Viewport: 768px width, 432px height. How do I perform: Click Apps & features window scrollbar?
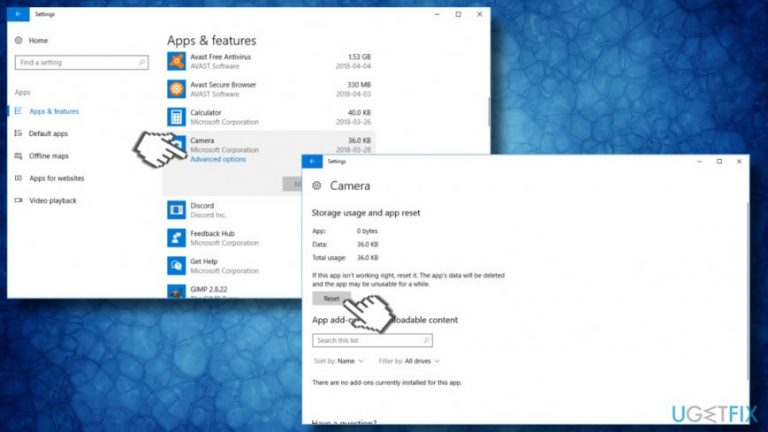point(488,112)
